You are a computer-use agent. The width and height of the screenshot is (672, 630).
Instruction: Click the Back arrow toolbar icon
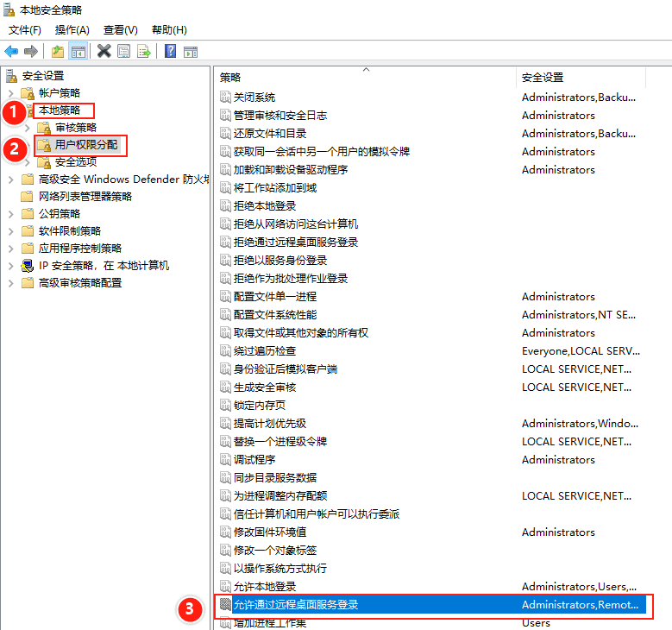click(11, 52)
